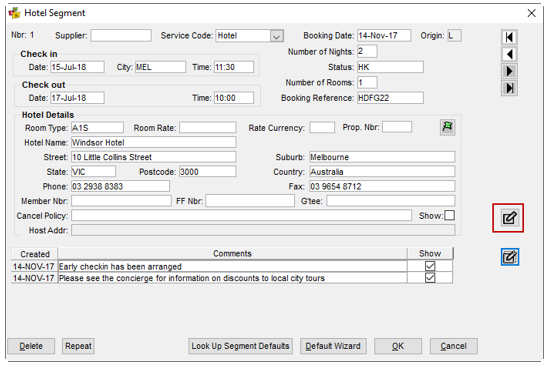This screenshot has width=545, height=367.
Task: Click the Booking Date field
Action: click(384, 35)
